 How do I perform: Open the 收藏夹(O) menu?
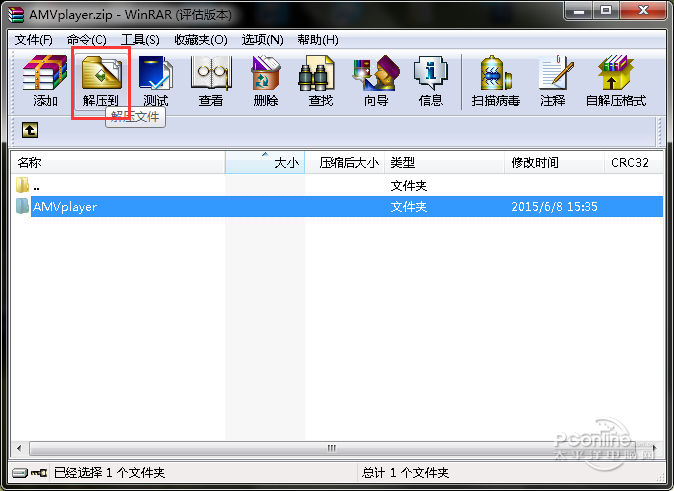(x=201, y=40)
